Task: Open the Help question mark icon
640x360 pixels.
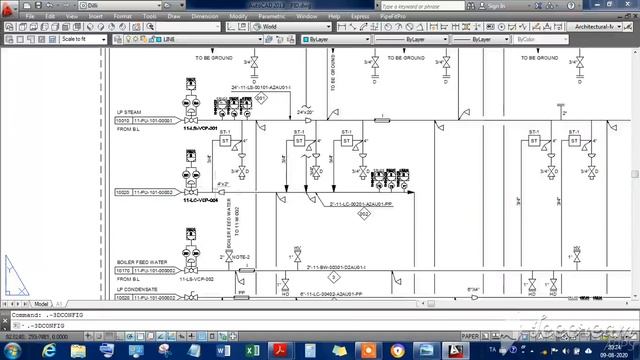Action: click(x=571, y=6)
